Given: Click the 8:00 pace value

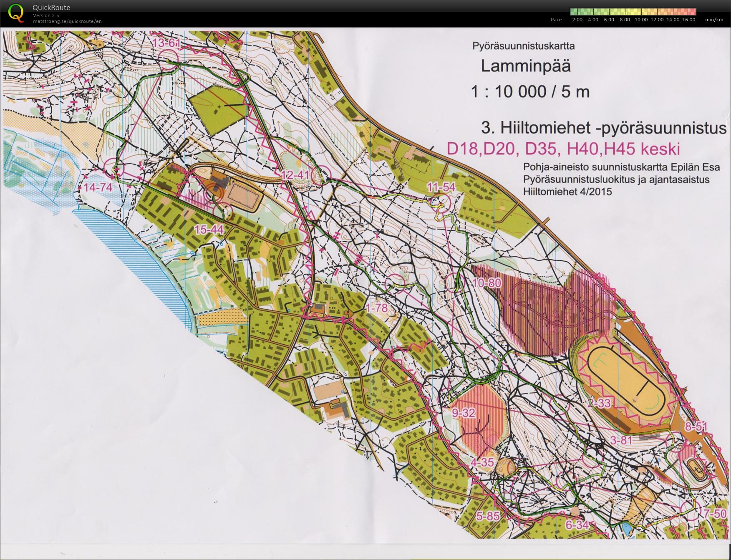Looking at the screenshot, I should tap(625, 20).
